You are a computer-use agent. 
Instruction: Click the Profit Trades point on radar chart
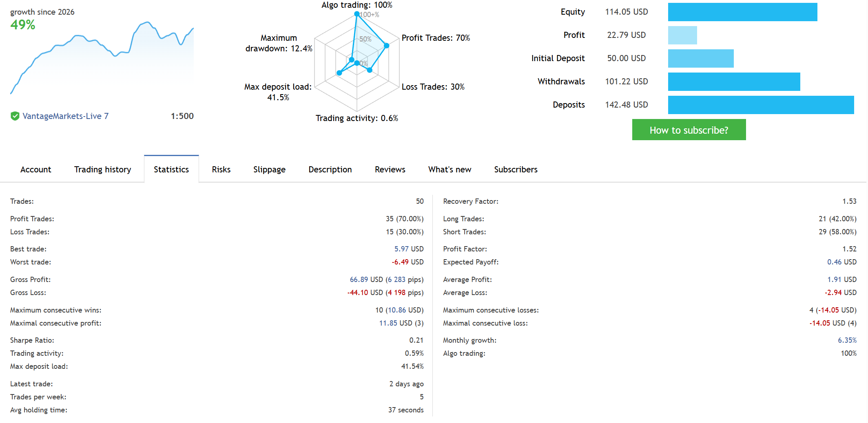(387, 46)
